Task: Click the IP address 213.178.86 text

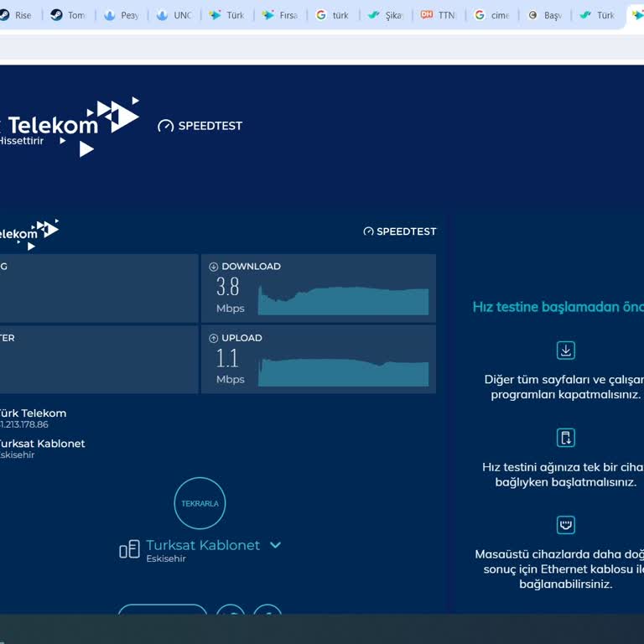Action: (x=23, y=424)
